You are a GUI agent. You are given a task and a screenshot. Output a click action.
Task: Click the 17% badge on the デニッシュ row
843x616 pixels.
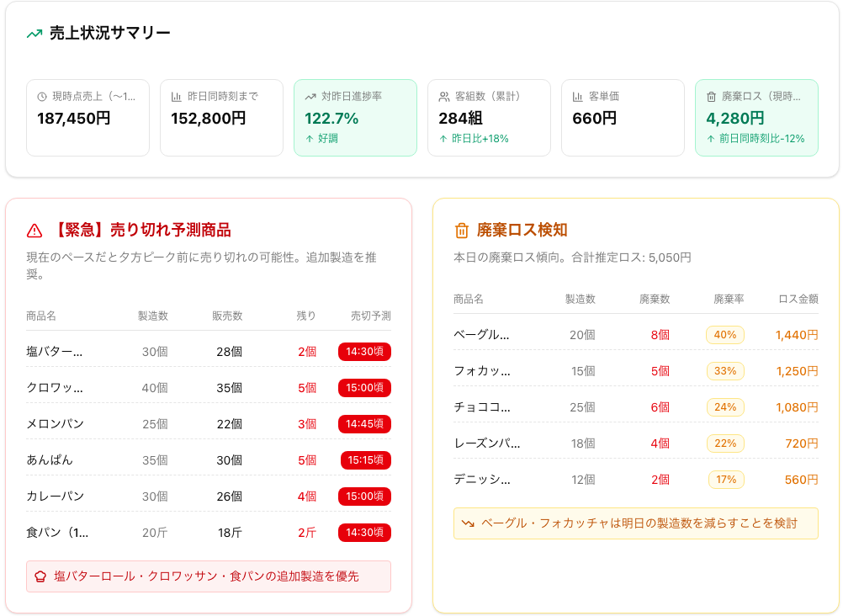click(724, 480)
